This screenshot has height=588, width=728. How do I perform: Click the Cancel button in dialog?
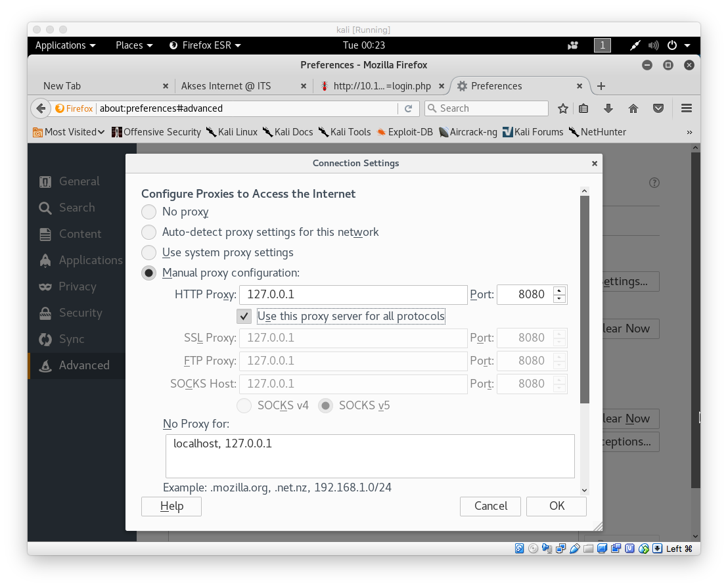pyautogui.click(x=491, y=506)
